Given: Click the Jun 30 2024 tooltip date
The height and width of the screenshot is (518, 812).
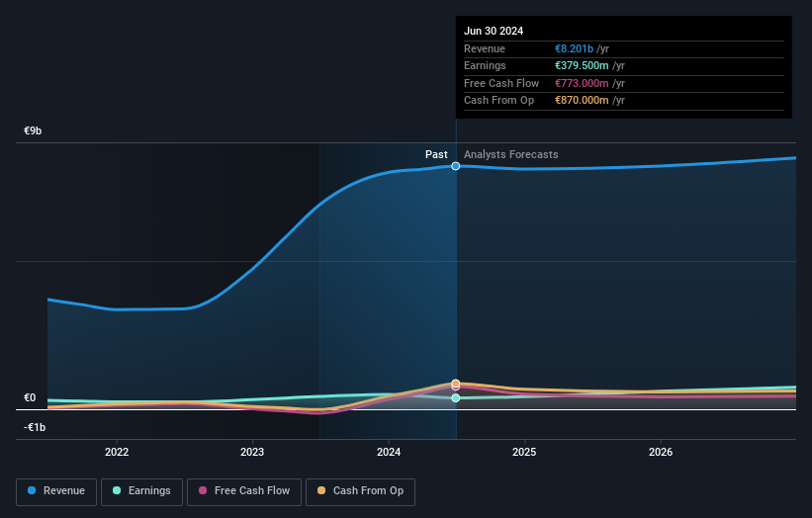Looking at the screenshot, I should pos(494,31).
